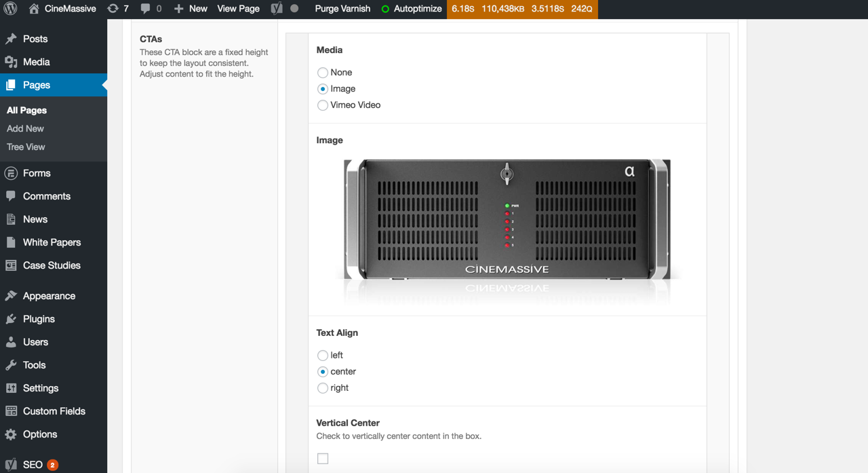Viewport: 868px width, 473px height.
Task: Click the Case Studies icon in sidebar
Action: click(x=11, y=266)
